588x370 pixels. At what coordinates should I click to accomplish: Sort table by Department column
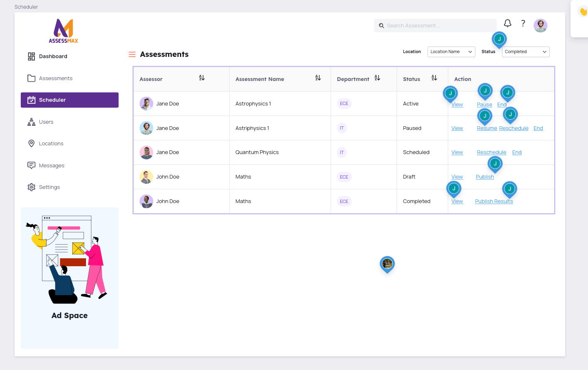pos(377,78)
